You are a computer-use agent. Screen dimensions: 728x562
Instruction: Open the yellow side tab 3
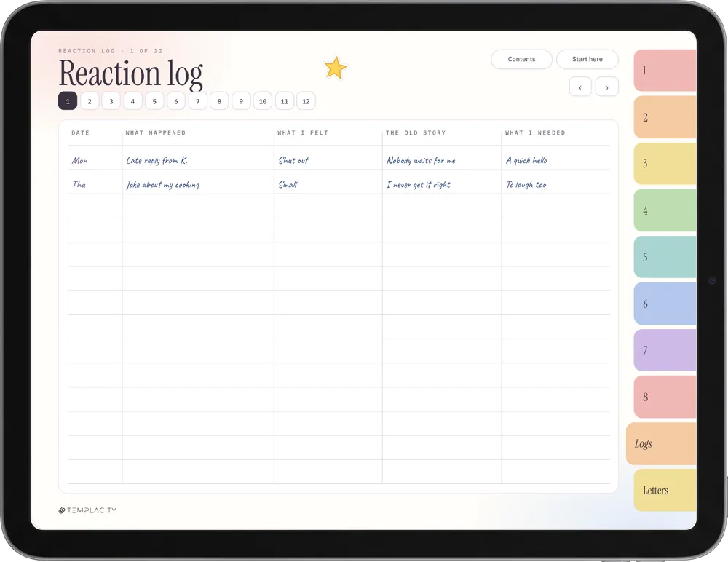665,164
